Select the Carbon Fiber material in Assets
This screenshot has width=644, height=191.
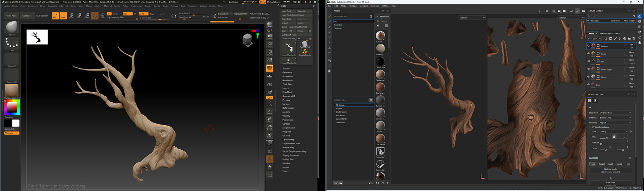coord(380,61)
